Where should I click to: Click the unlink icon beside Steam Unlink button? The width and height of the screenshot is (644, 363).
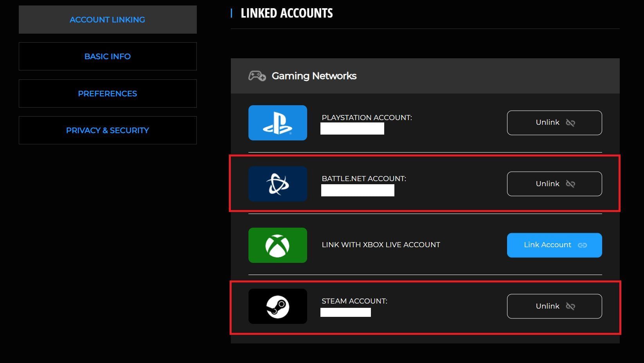pyautogui.click(x=570, y=306)
